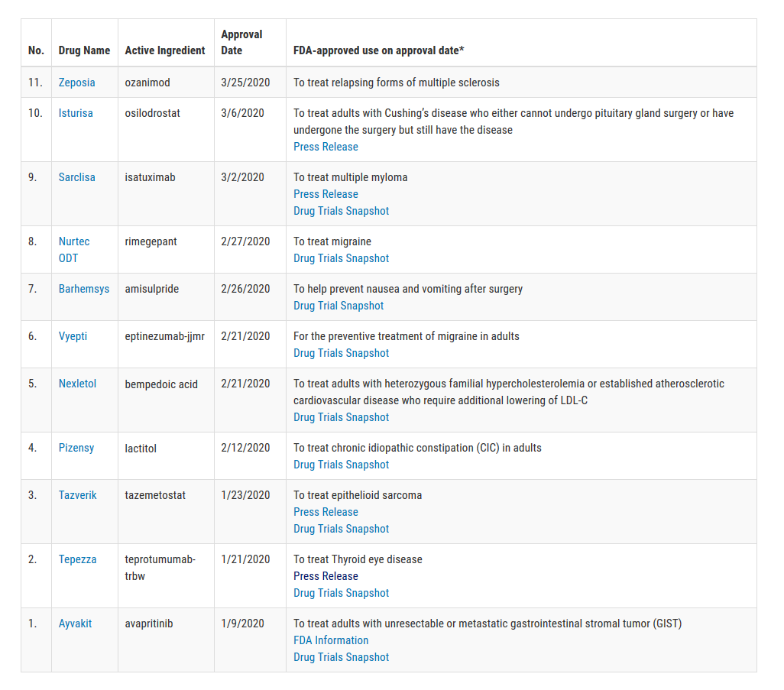Open Sarclisa's Drug Trials Snapshot link
Viewport: 784px width, 690px height.
point(341,211)
